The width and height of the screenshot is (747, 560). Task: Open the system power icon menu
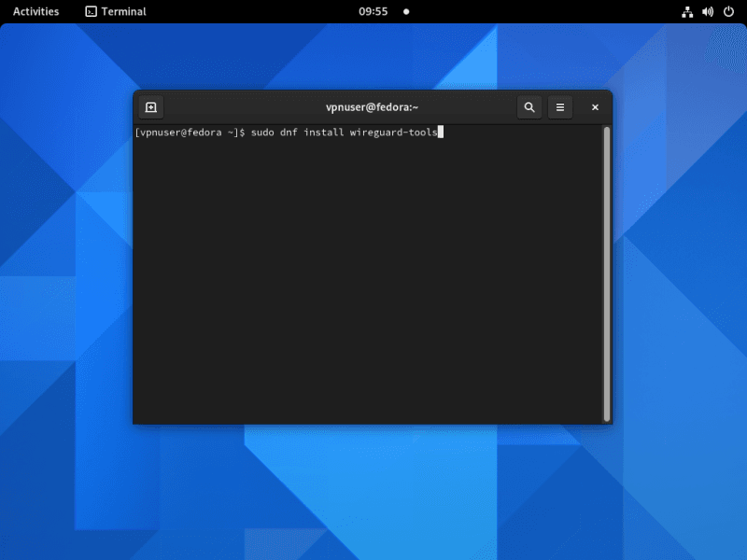click(728, 12)
